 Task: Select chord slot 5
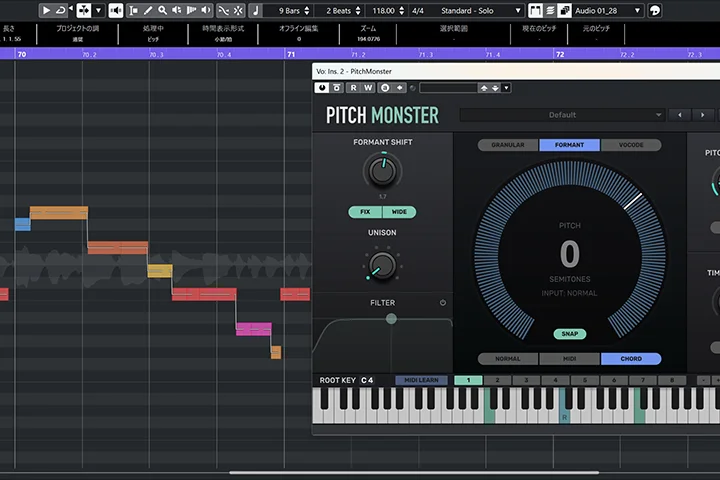click(x=585, y=380)
